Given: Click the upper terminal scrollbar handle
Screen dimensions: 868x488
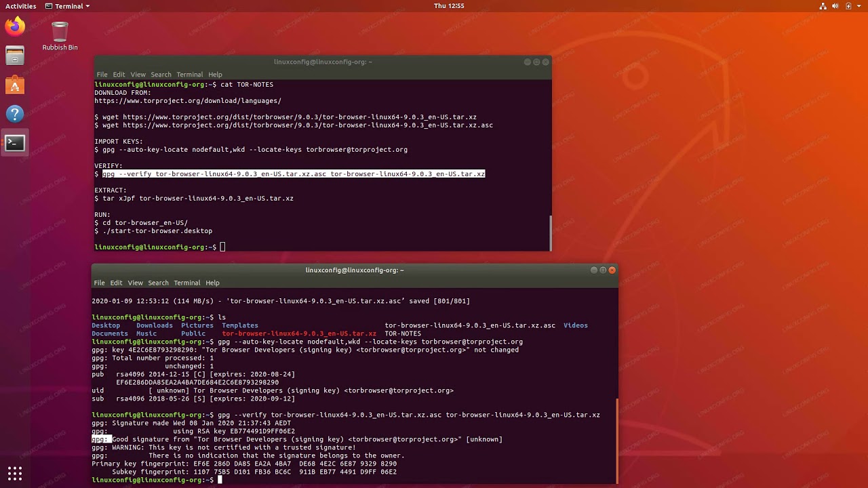Looking at the screenshot, I should click(550, 232).
